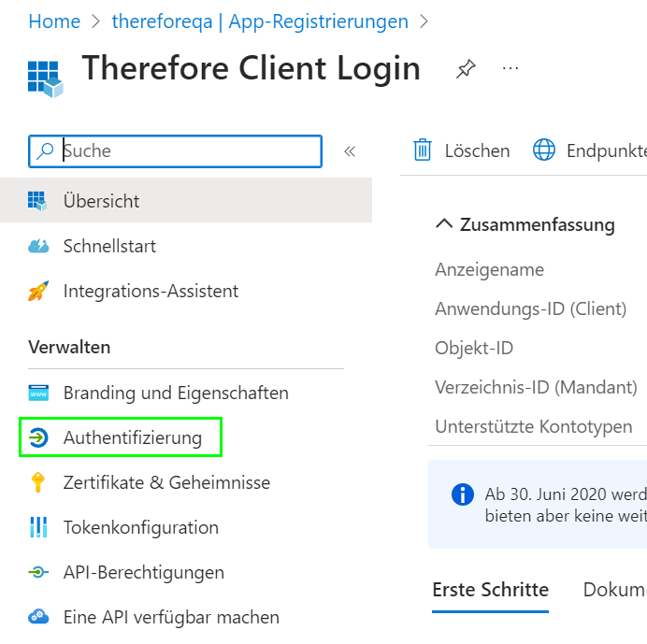Click the Schnellstart cloud icon
Image resolution: width=647 pixels, height=644 pixels.
[38, 246]
